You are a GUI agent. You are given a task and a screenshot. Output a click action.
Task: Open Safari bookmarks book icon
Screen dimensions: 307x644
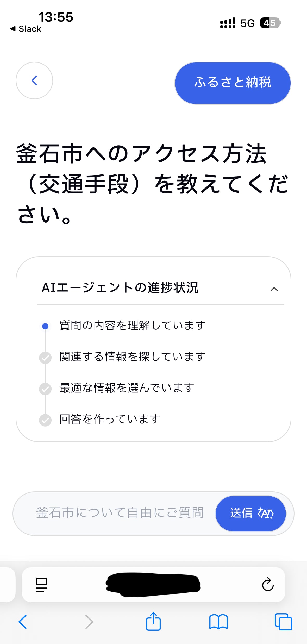[x=218, y=622]
